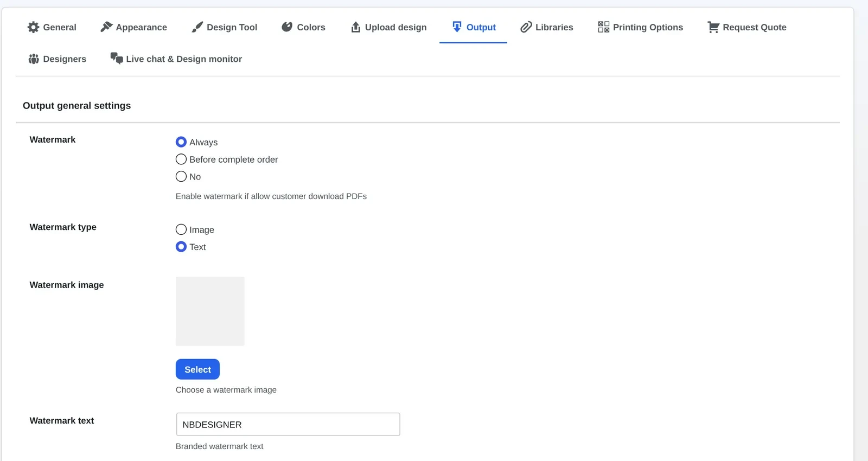The width and height of the screenshot is (868, 461).
Task: Click the 'Watermark image' label
Action: pos(67,285)
